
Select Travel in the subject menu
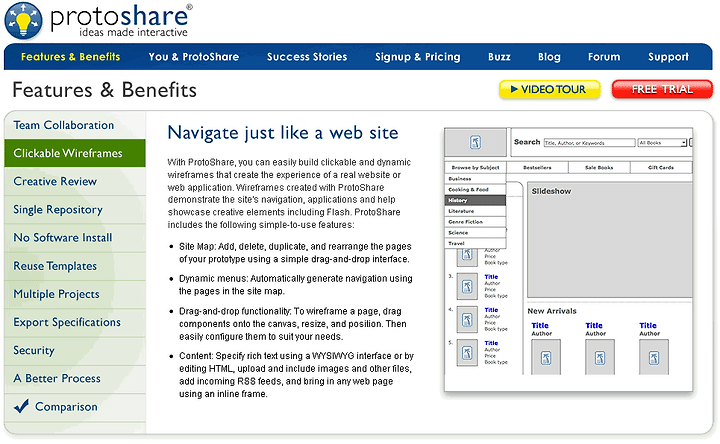tap(475, 243)
